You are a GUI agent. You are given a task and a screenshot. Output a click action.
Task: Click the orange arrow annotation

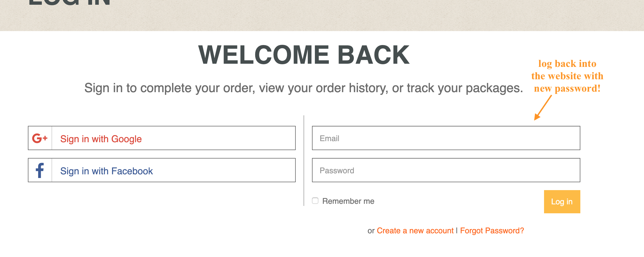point(543,107)
